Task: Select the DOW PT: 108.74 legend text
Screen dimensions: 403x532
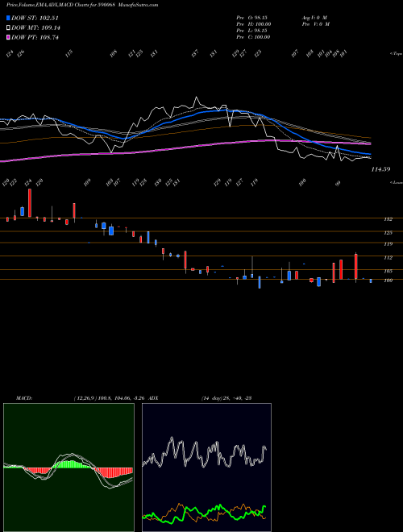Action: (x=35, y=38)
